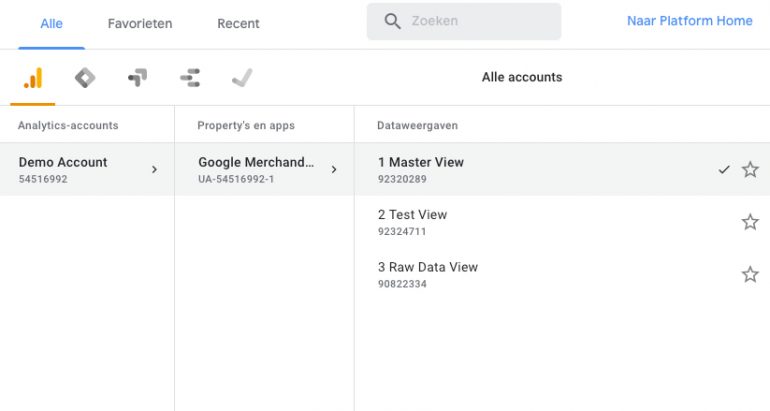Viewport: 770px width, 411px height.
Task: Click the Property's en apps header
Action: pyautogui.click(x=246, y=125)
